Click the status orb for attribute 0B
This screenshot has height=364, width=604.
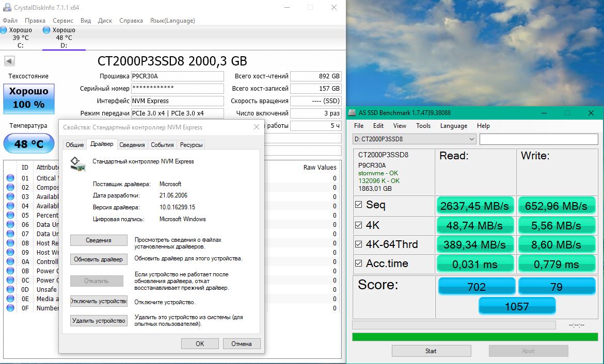click(x=10, y=271)
